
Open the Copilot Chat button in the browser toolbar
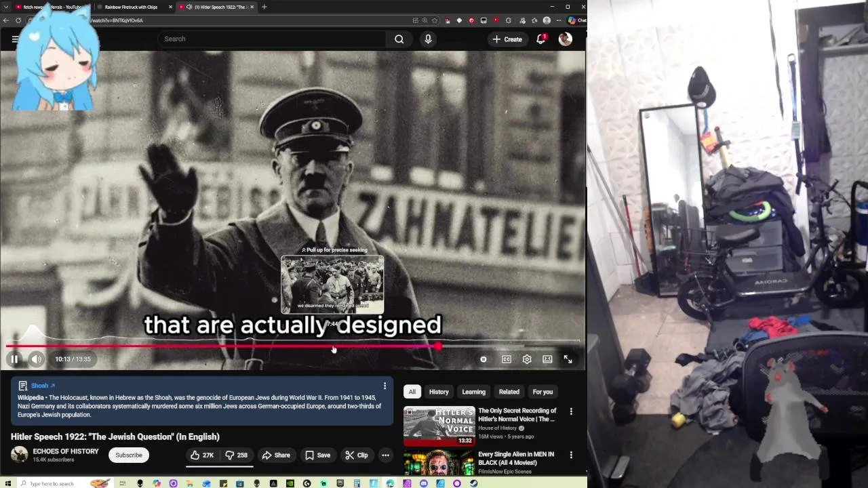577,20
